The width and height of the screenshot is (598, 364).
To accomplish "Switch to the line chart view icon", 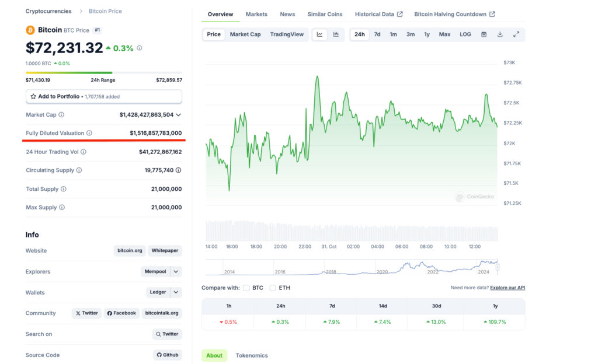I will pyautogui.click(x=319, y=34).
